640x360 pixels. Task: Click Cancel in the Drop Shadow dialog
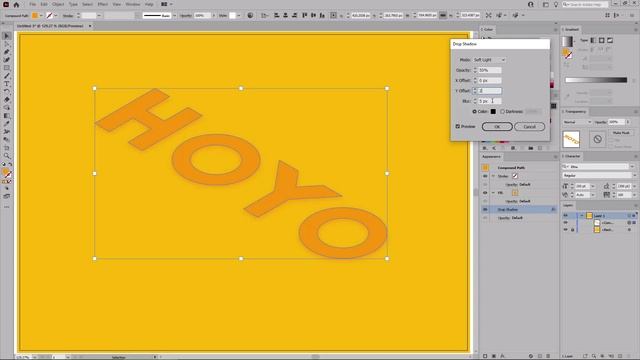[529, 127]
